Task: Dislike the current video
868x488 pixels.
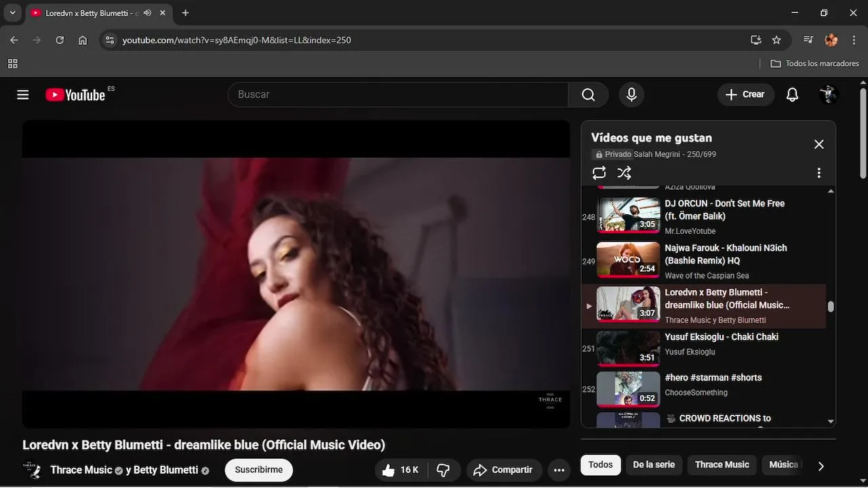Action: pyautogui.click(x=443, y=470)
